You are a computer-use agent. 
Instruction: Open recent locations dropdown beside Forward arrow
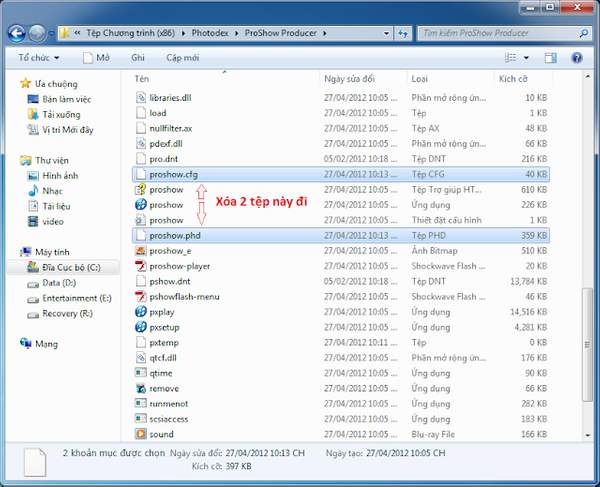(x=52, y=34)
